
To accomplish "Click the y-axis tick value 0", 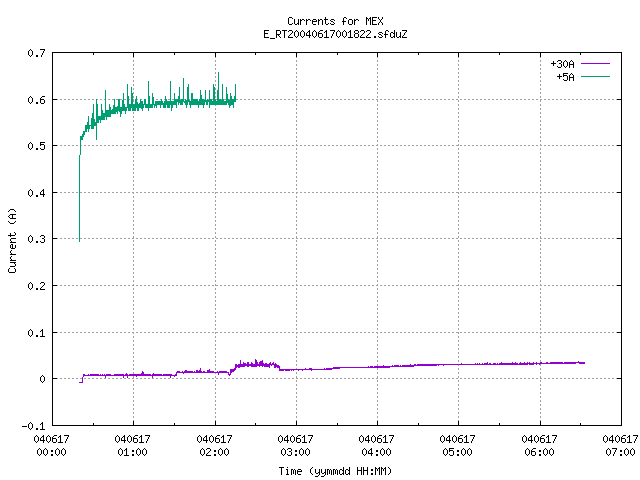I will 42,379.
